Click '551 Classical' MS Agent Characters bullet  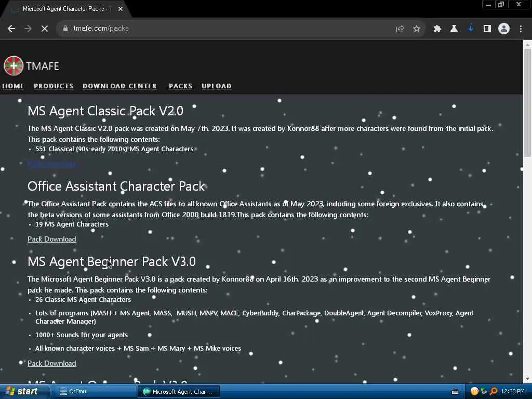click(114, 149)
